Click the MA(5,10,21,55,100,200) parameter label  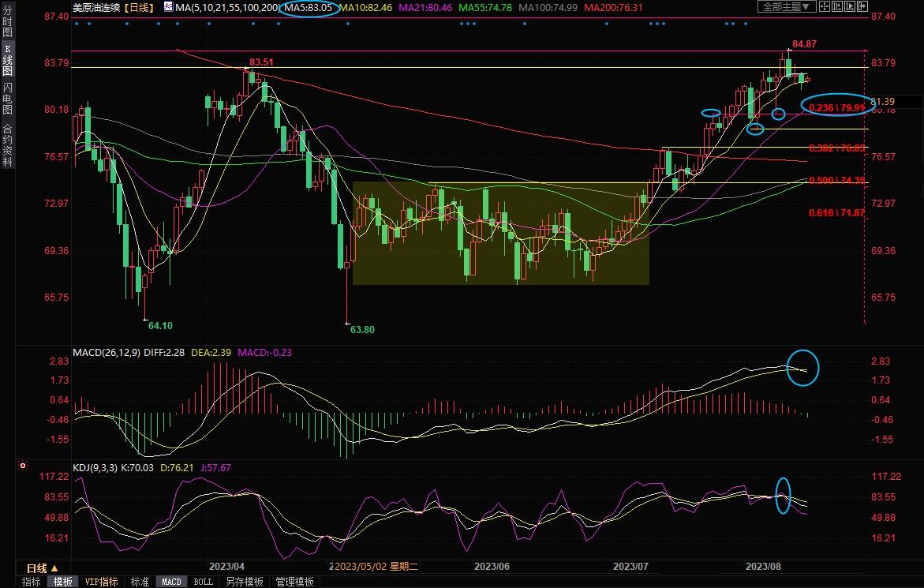point(226,7)
